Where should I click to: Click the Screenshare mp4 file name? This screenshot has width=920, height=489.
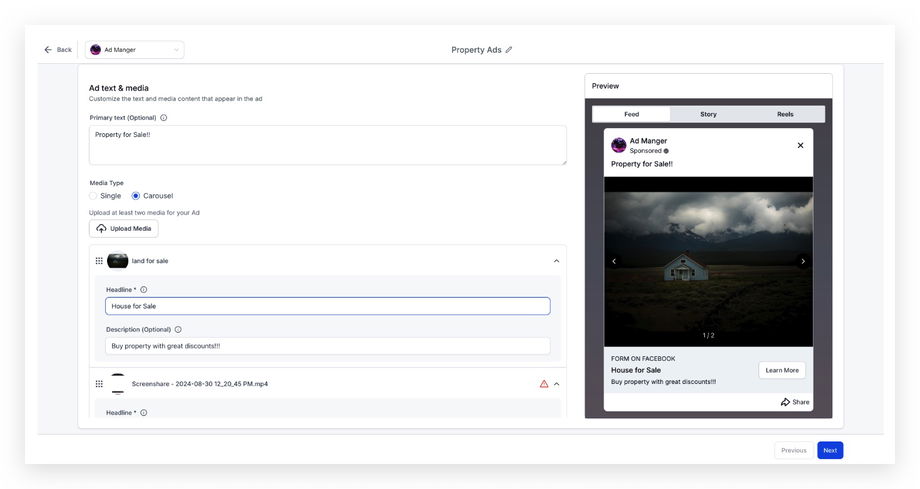tap(199, 384)
